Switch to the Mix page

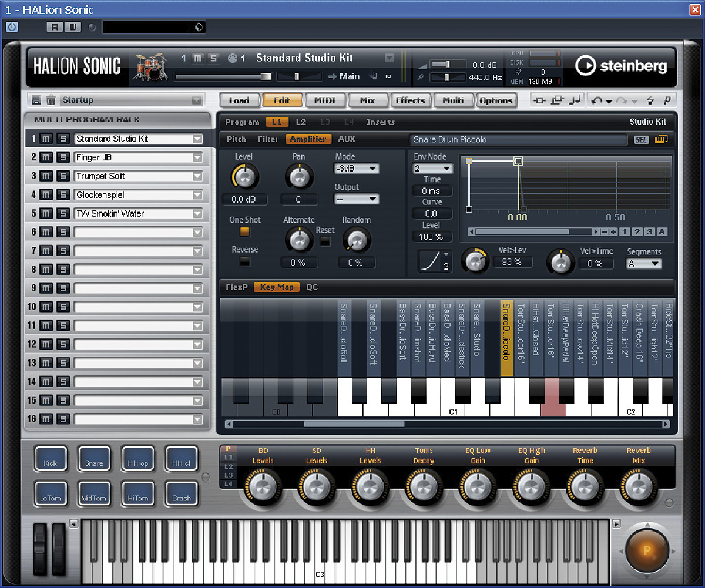368,100
